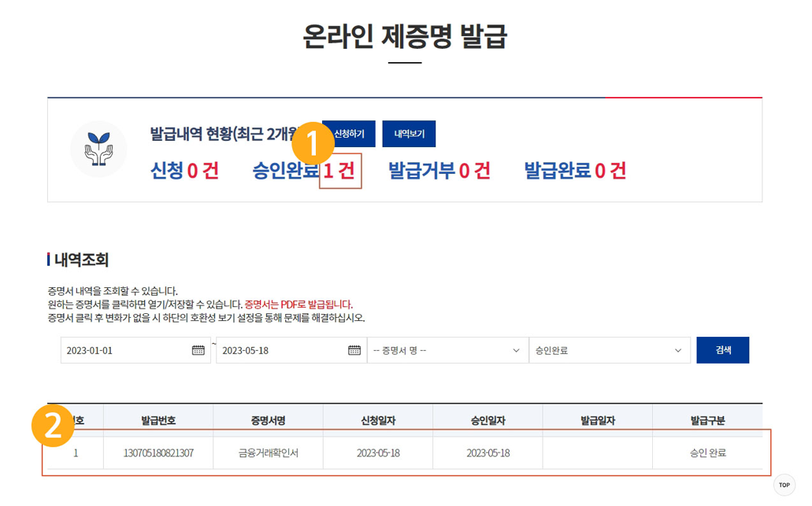Click the hands-holding-sprout issuance icon
This screenshot has width=812, height=506.
pyautogui.click(x=98, y=150)
